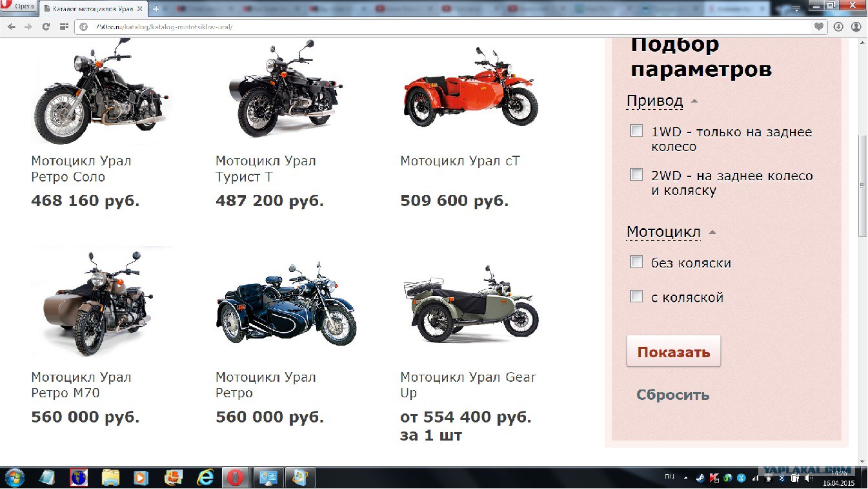Click the Показать button
Image resolution: width=868 pixels, height=489 pixels.
pyautogui.click(x=674, y=351)
